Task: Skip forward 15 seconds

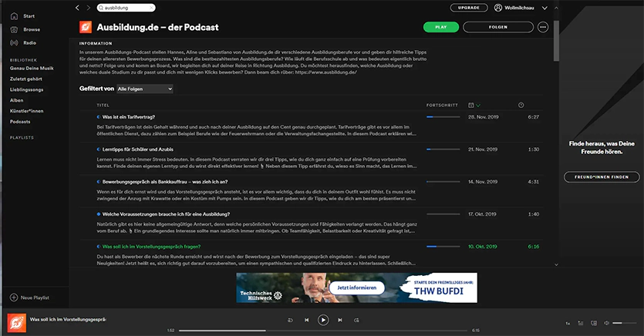Action: point(356,320)
